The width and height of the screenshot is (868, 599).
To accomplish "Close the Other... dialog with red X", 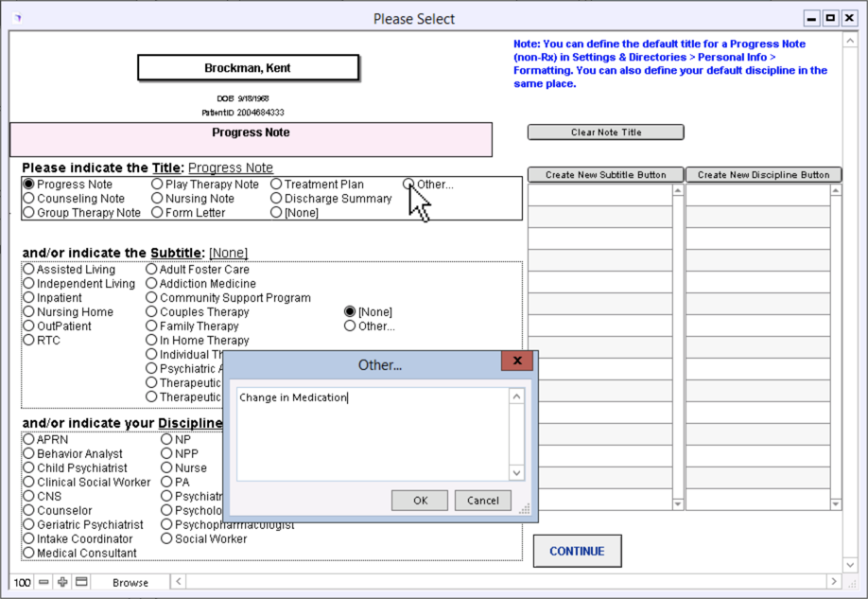I will (516, 362).
